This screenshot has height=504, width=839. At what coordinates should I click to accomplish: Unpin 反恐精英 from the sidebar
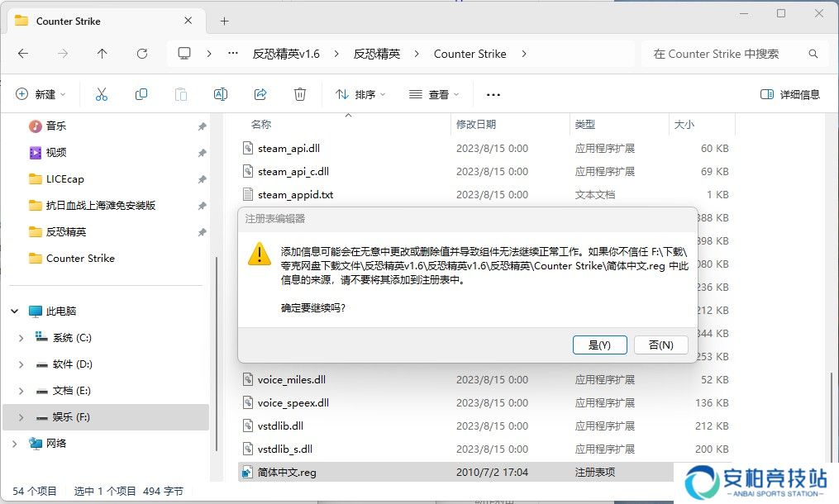point(201,232)
